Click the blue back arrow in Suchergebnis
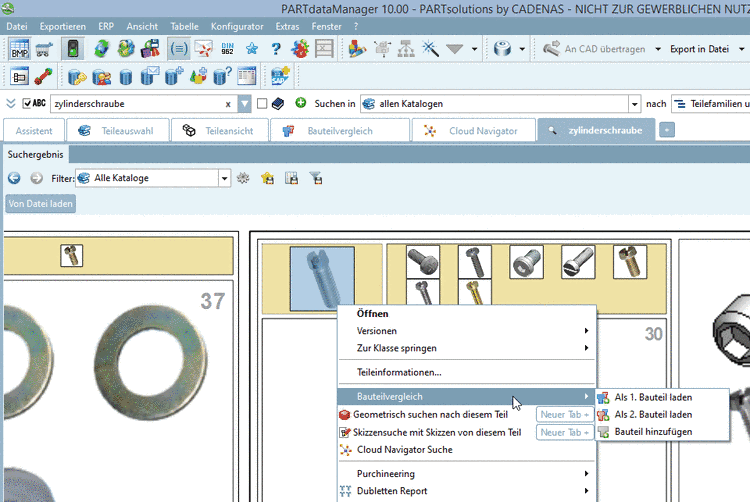 pos(14,178)
